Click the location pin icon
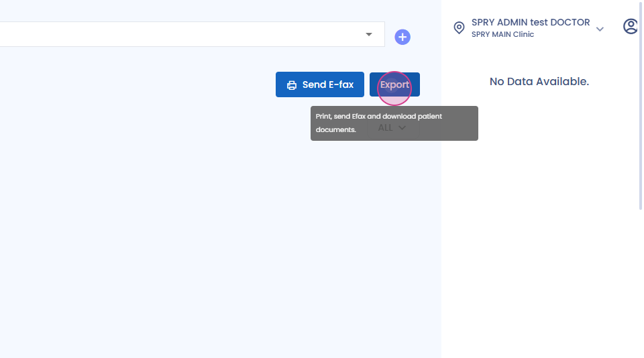644x358 pixels. (x=459, y=27)
